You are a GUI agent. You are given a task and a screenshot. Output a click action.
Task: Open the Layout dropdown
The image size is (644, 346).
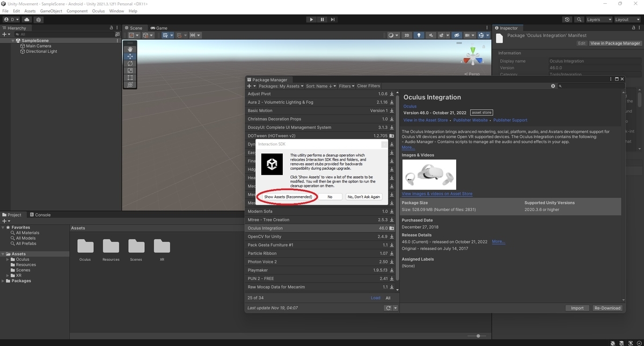[x=627, y=19]
